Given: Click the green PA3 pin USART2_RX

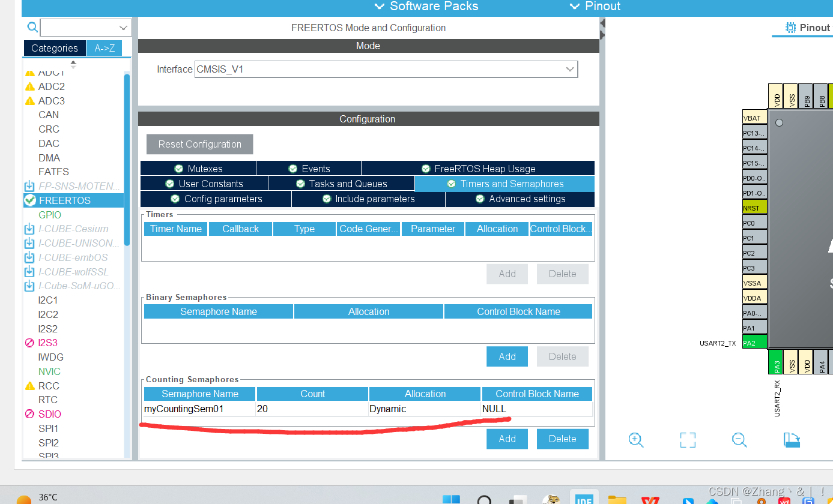Looking at the screenshot, I should tap(775, 362).
